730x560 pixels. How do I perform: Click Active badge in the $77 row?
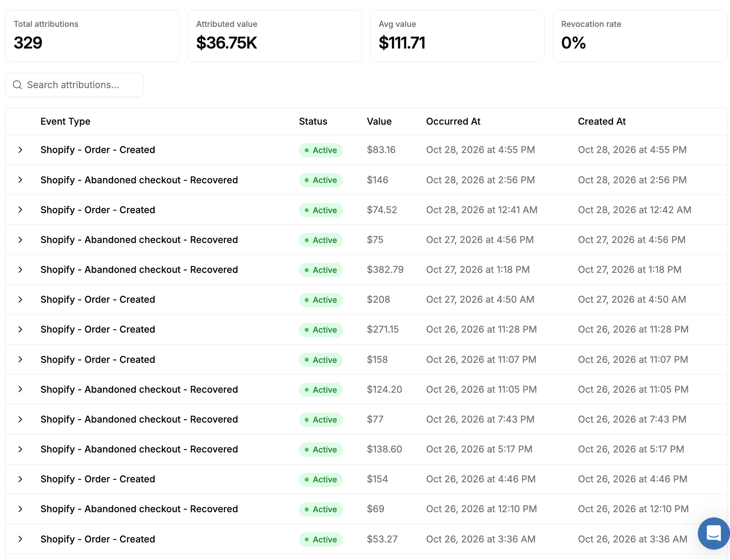pyautogui.click(x=321, y=420)
